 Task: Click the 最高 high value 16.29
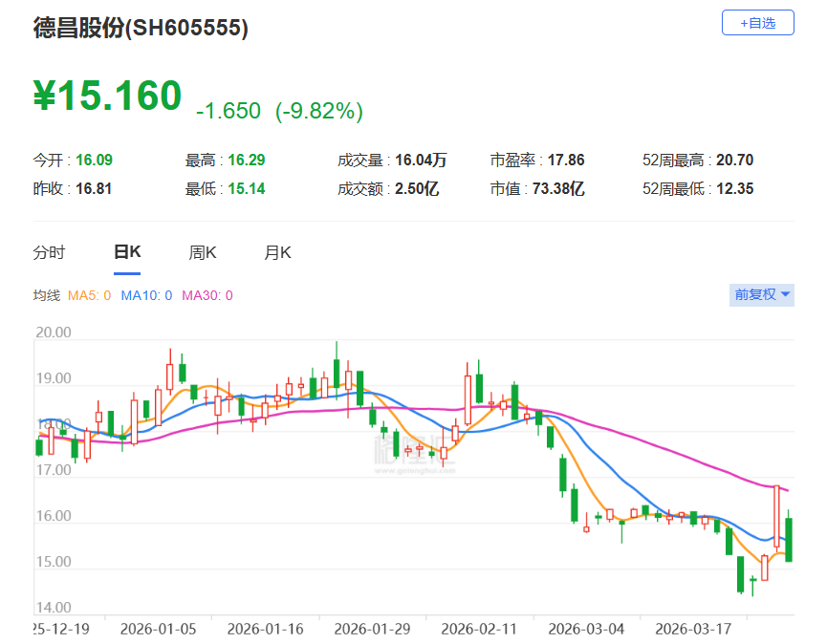[x=247, y=160]
